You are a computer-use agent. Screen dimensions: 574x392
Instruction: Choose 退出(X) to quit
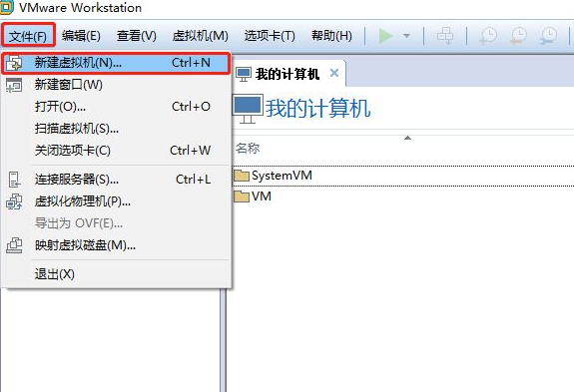[116, 274]
